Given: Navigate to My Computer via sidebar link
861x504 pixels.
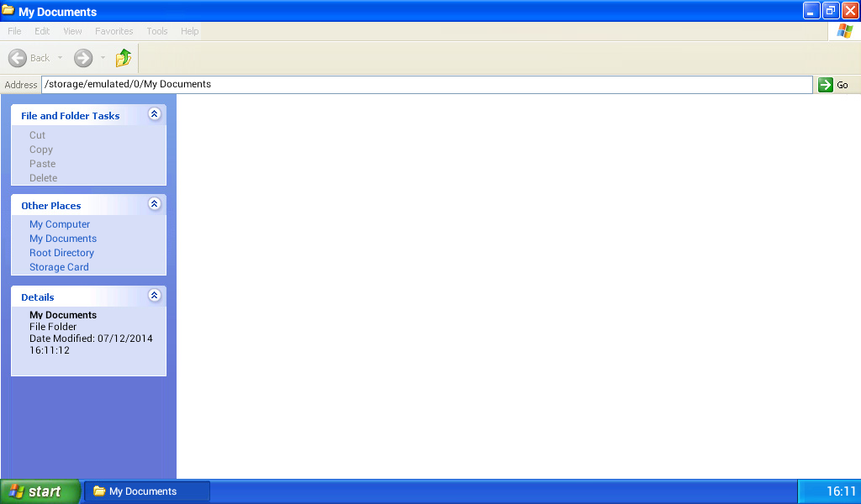Looking at the screenshot, I should (x=59, y=224).
